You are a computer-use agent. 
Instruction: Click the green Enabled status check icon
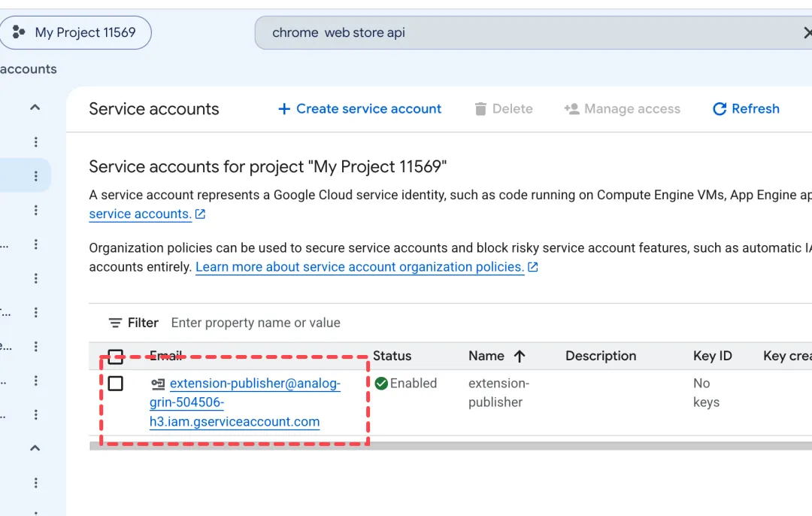pos(381,384)
